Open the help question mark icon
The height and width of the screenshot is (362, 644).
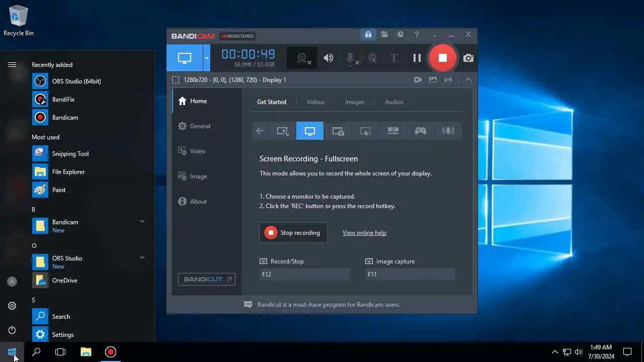click(417, 35)
